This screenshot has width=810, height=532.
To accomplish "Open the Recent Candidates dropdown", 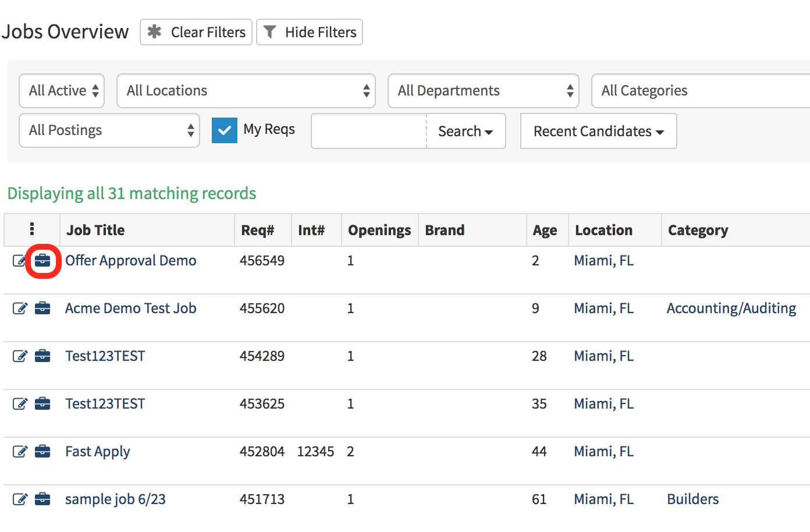I will click(x=598, y=131).
